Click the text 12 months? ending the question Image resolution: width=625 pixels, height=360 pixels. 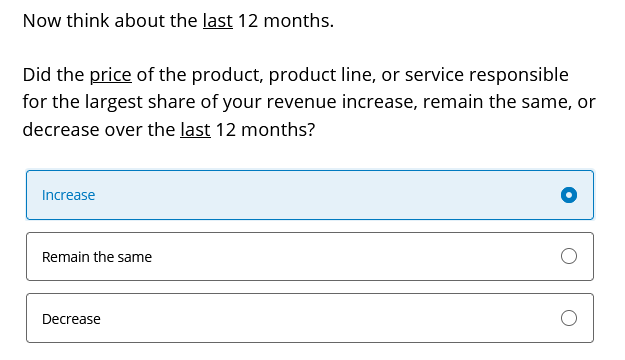point(265,130)
